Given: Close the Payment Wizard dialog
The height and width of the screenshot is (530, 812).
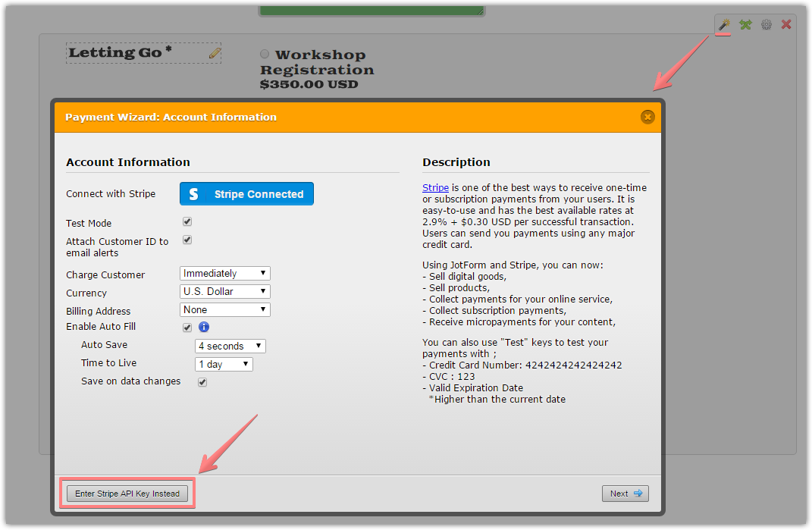Looking at the screenshot, I should tap(647, 117).
